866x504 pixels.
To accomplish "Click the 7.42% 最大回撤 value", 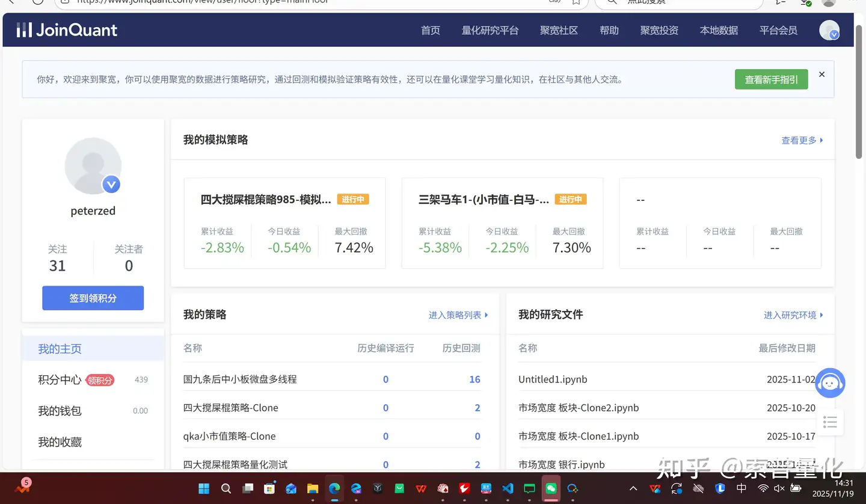I will click(x=354, y=248).
